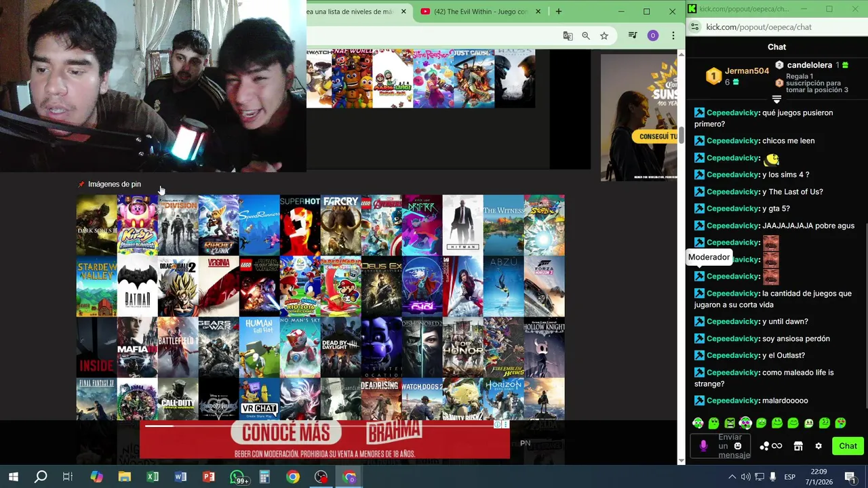The image size is (868, 488).
Task: Open the ESP language selector in taskbar
Action: (x=790, y=477)
